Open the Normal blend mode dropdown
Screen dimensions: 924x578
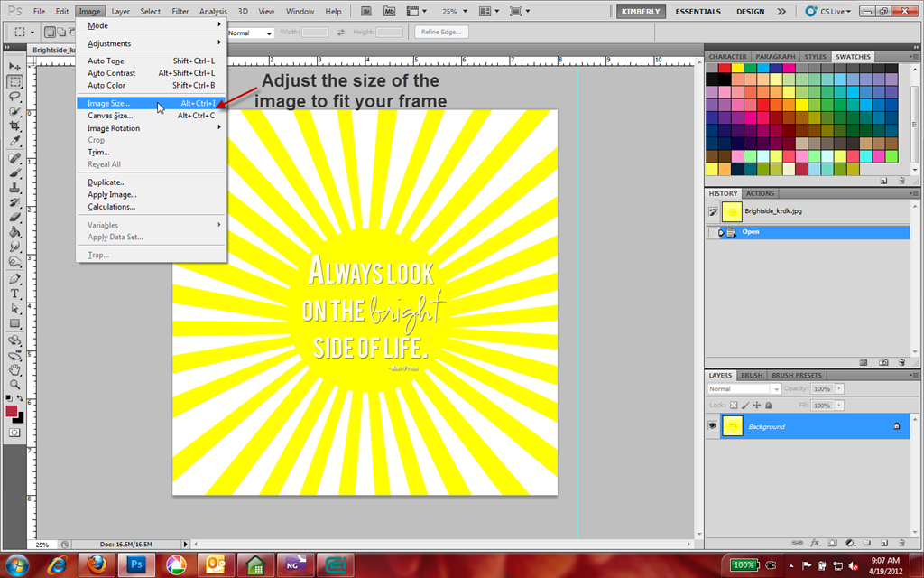pyautogui.click(x=777, y=388)
